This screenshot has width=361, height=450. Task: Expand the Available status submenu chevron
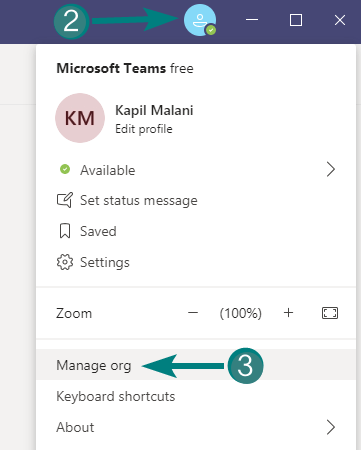click(x=331, y=170)
